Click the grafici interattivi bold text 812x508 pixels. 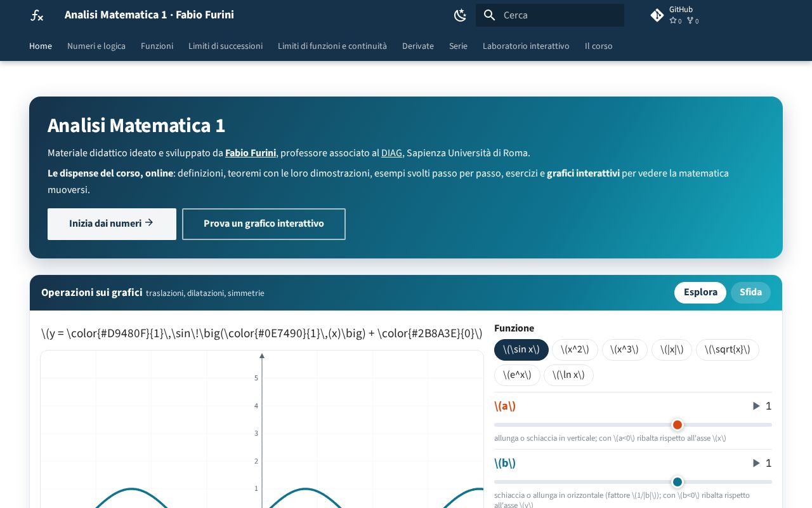(583, 173)
